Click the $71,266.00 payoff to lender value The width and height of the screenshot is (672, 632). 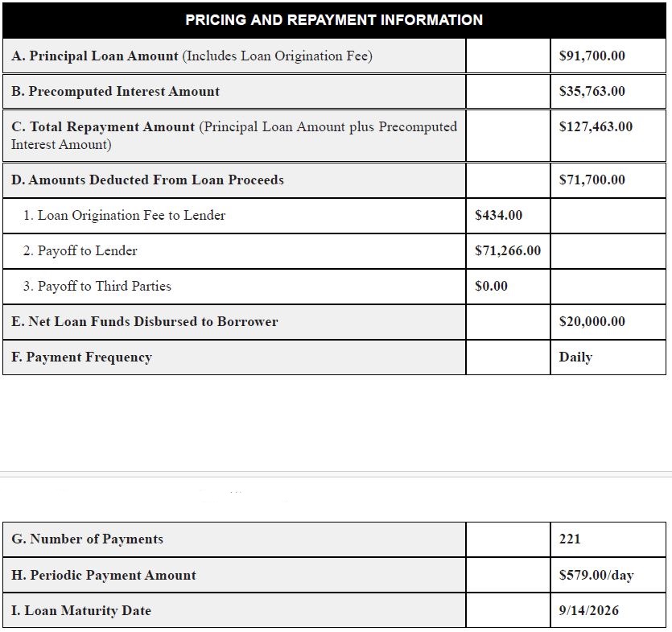pyautogui.click(x=508, y=251)
